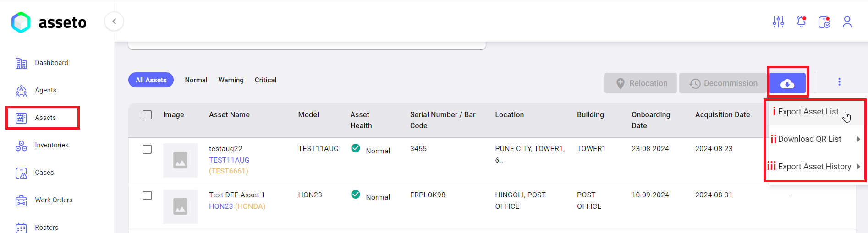Click the Cases sidebar icon
868x233 pixels.
(x=21, y=173)
